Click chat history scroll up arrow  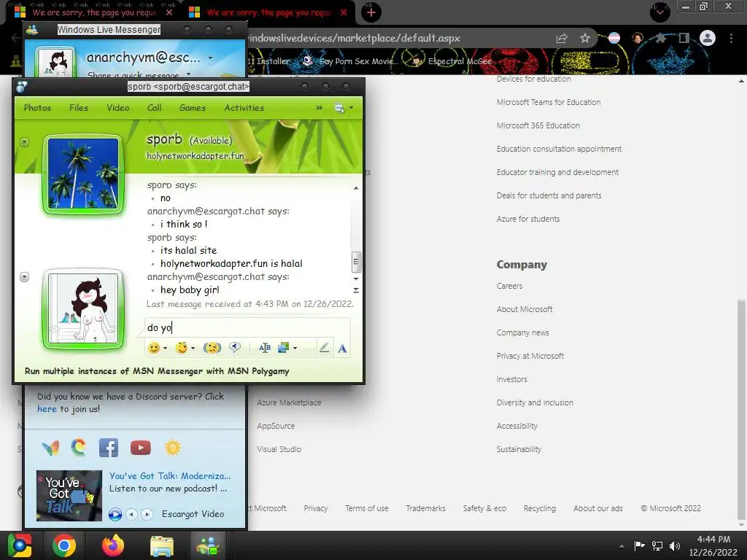click(356, 188)
